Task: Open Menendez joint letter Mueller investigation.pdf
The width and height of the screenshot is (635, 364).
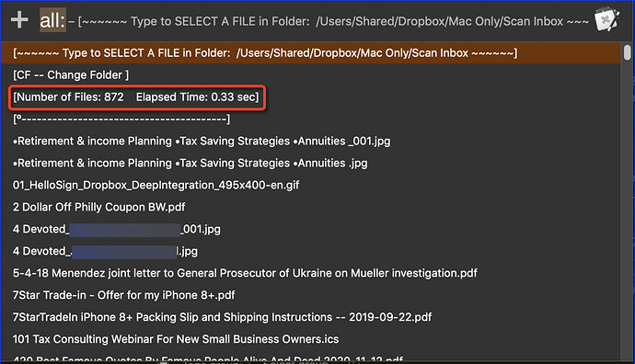Action: (310, 273)
